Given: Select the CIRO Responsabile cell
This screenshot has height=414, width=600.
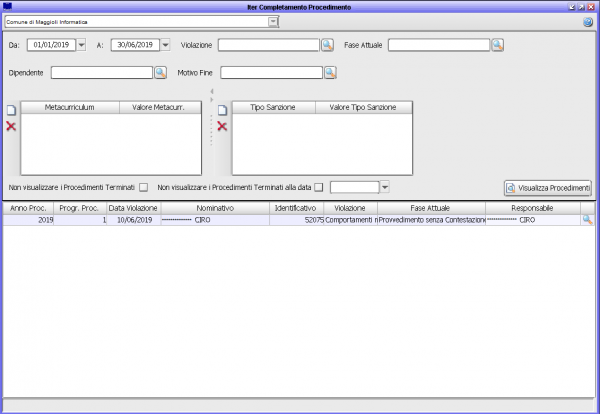Looking at the screenshot, I should (533, 220).
